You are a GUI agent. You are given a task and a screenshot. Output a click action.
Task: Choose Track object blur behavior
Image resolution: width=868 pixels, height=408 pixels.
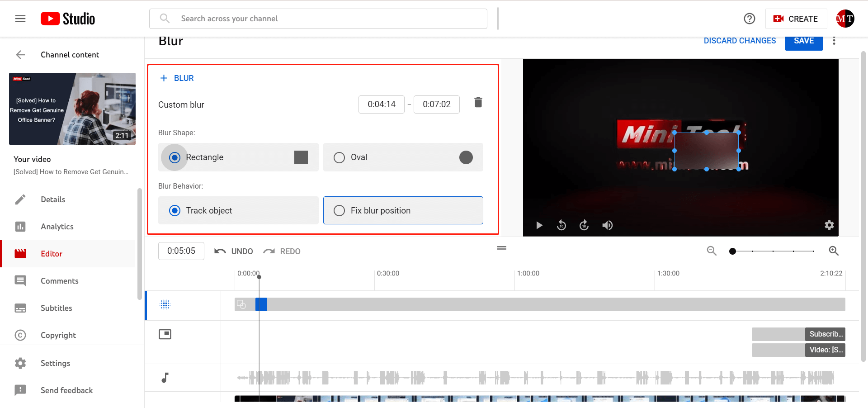pos(238,210)
